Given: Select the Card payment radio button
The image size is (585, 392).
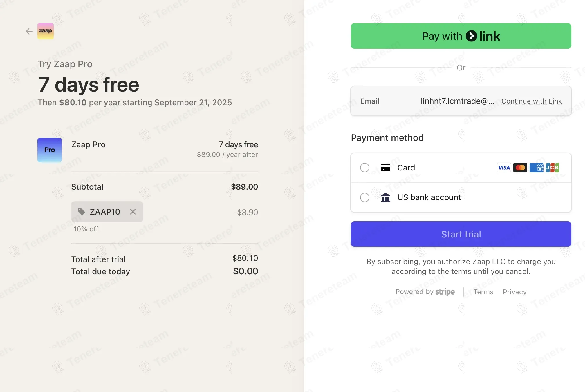Looking at the screenshot, I should pos(365,168).
